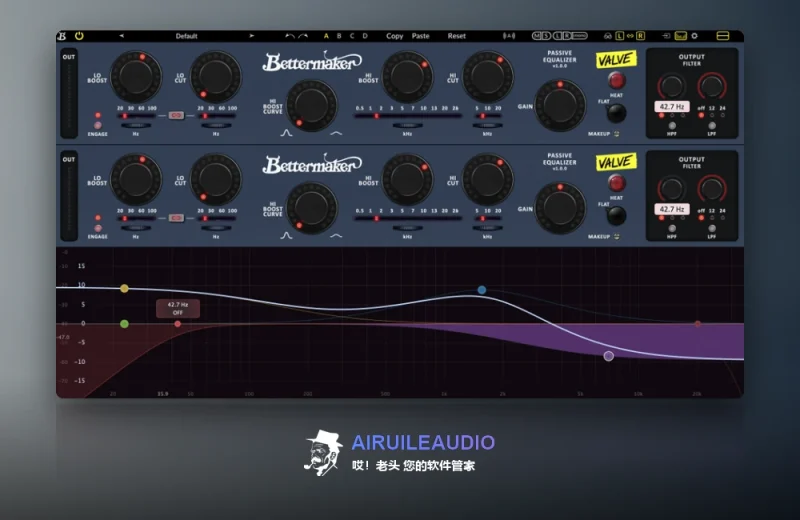Click the headphones monitor icon
The width and height of the screenshot is (800, 520).
coord(608,36)
